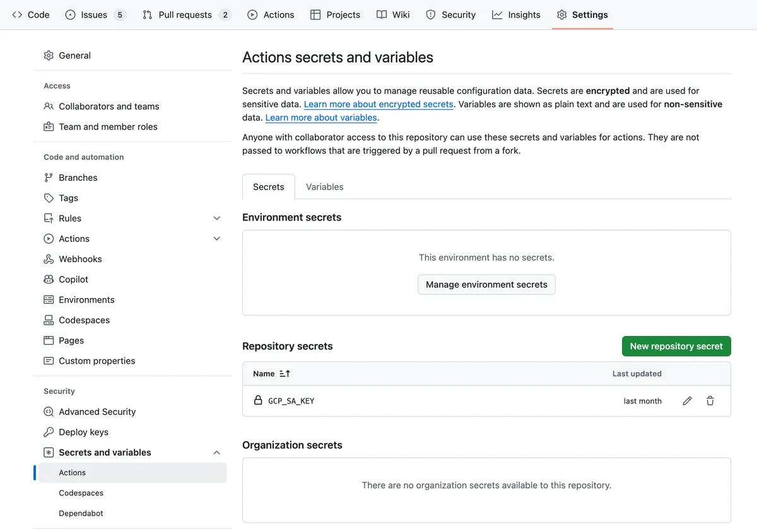Open the Code tab
The width and height of the screenshot is (757, 532).
coord(31,14)
